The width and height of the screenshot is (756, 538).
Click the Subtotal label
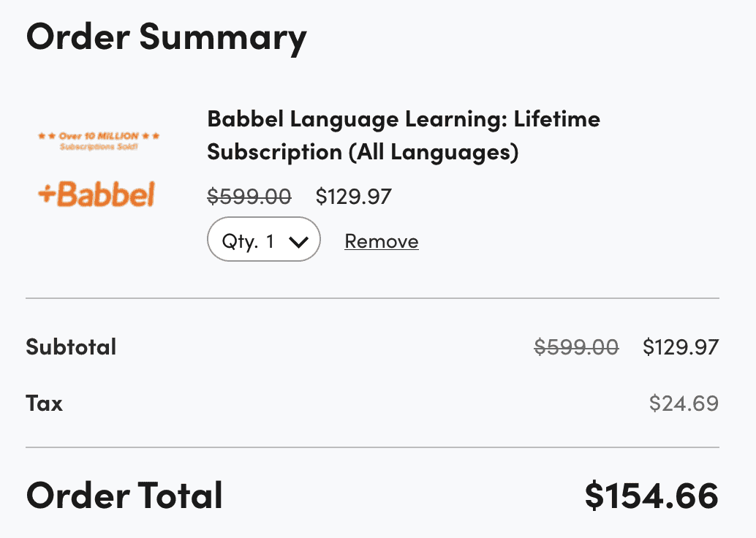(x=71, y=346)
